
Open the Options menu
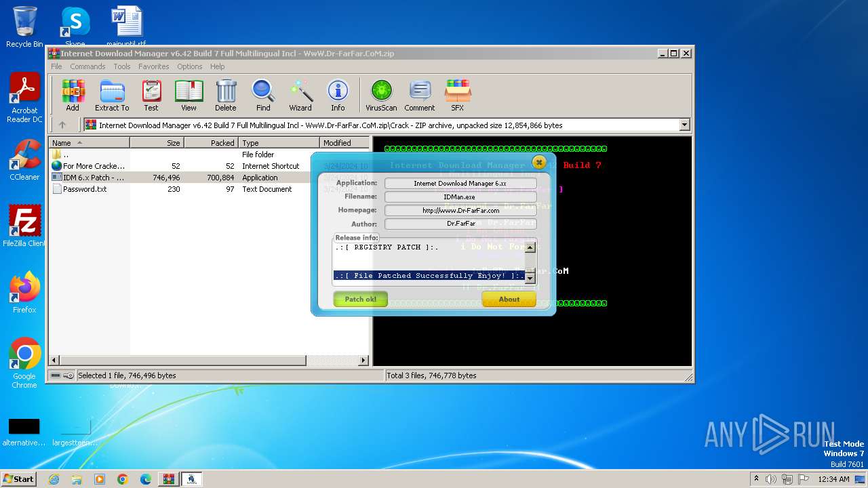click(x=190, y=66)
